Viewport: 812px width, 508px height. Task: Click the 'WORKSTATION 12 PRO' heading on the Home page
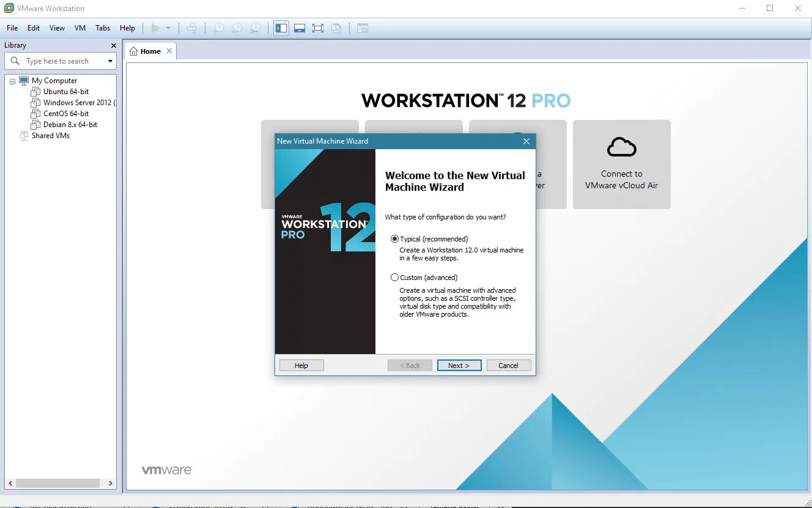[x=466, y=100]
